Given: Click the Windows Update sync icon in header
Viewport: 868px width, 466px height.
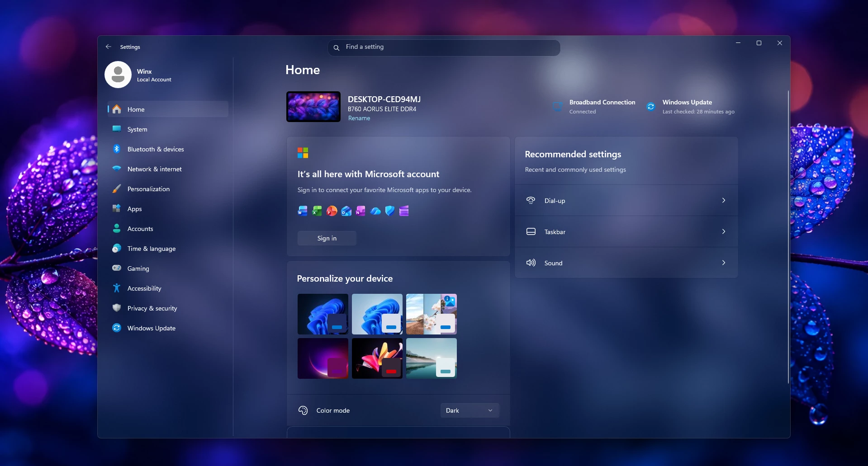Looking at the screenshot, I should click(x=651, y=107).
